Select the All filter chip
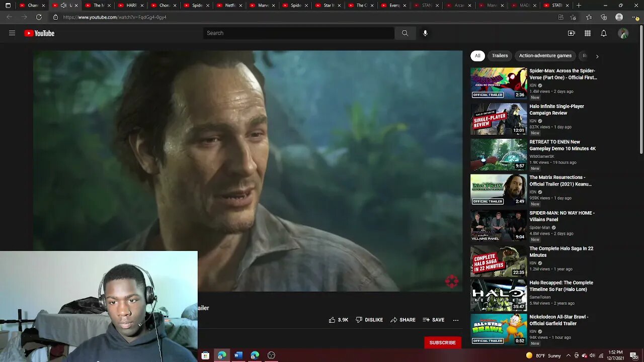 tap(477, 56)
